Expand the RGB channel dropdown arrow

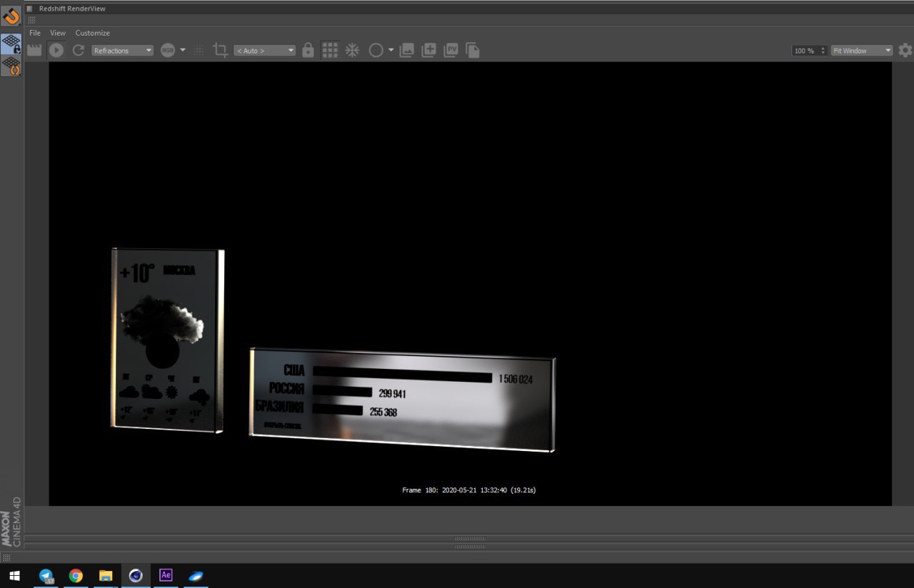[x=183, y=50]
